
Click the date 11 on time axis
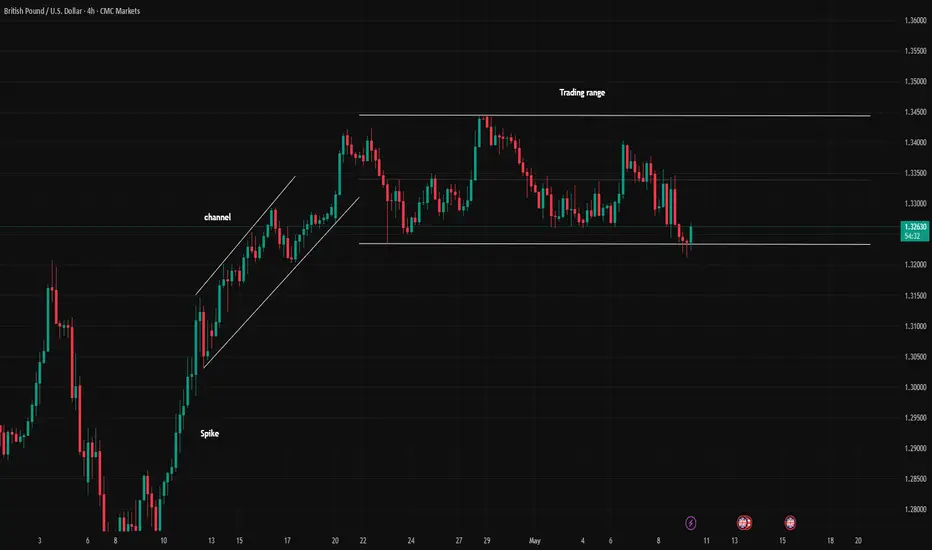pos(706,540)
